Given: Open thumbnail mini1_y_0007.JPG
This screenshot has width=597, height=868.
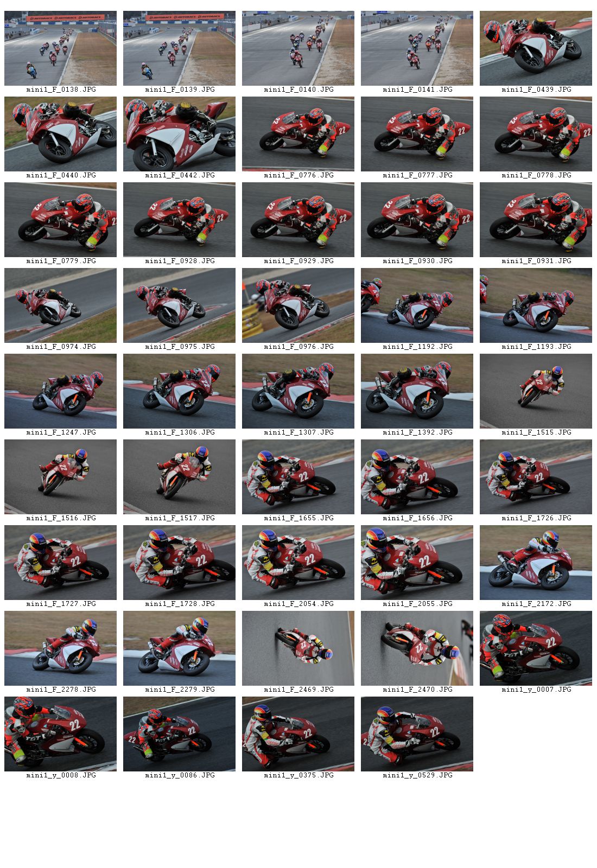Looking at the screenshot, I should pos(536,648).
